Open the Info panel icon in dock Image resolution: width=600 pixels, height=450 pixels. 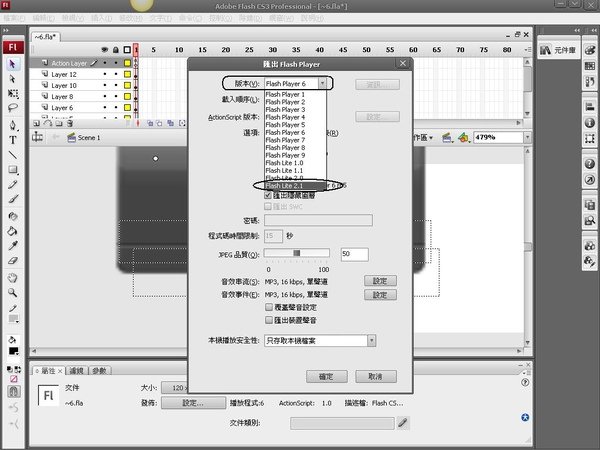[x=590, y=123]
